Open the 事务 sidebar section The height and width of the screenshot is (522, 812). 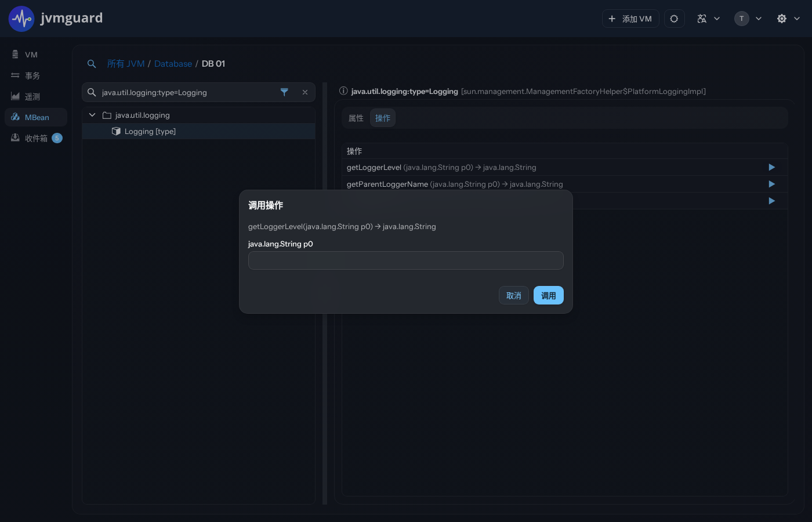[x=36, y=75]
